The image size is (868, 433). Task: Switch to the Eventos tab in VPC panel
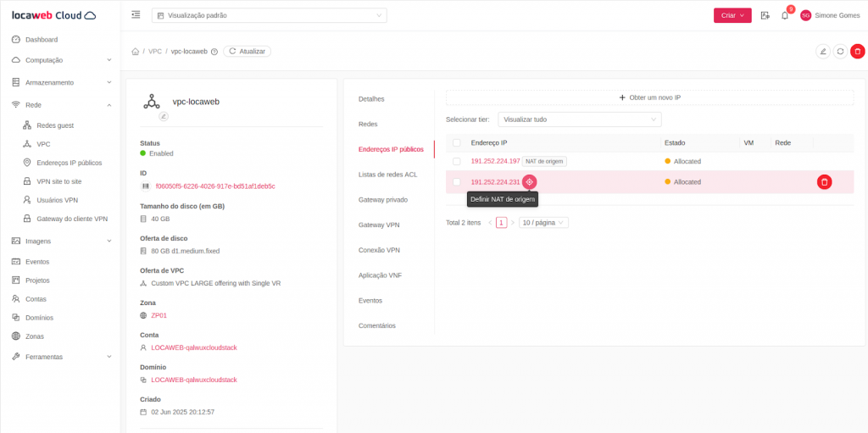[370, 301]
